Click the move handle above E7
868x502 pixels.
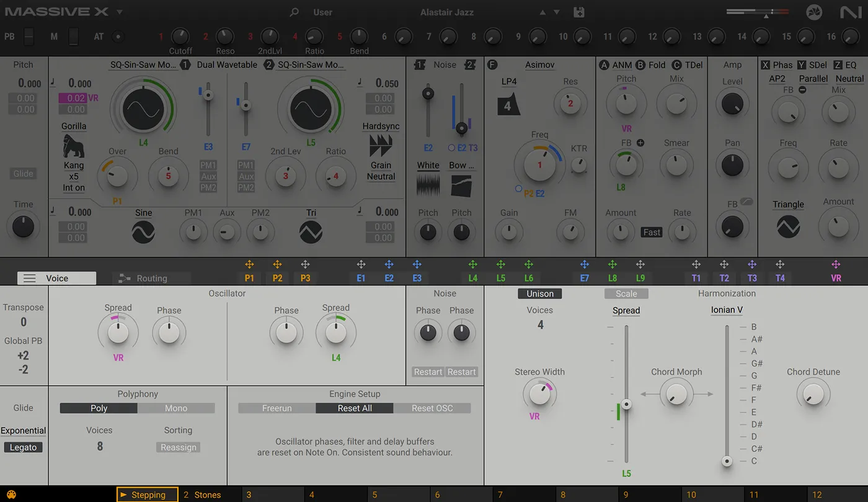(585, 265)
